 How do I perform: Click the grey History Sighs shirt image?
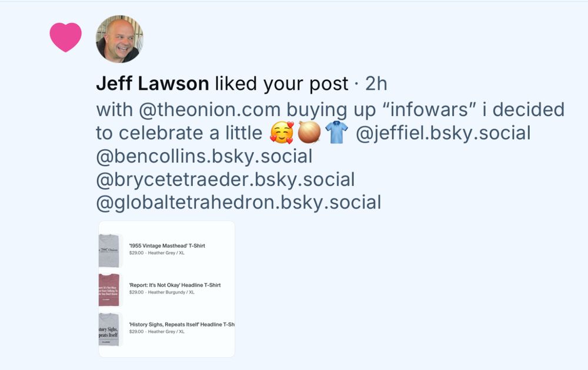(x=109, y=329)
